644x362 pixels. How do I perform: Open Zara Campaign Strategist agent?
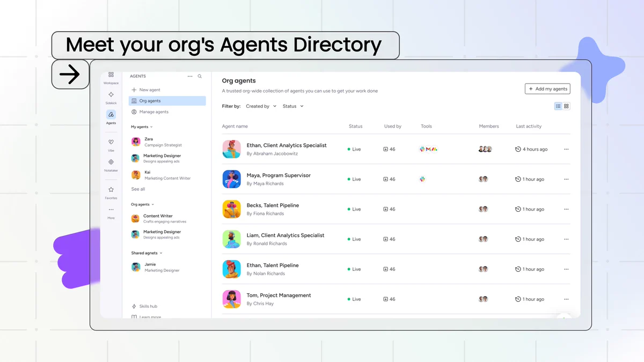point(157,142)
